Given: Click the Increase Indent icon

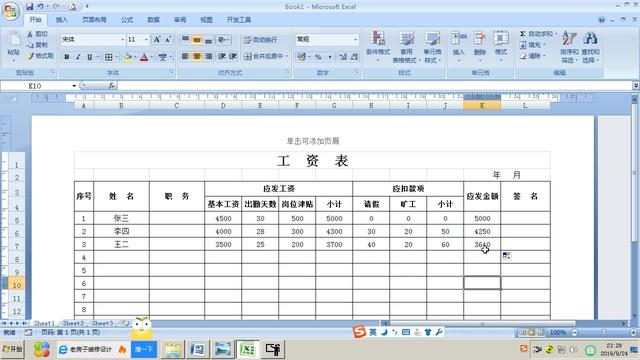Looking at the screenshot, I should pos(233,56).
